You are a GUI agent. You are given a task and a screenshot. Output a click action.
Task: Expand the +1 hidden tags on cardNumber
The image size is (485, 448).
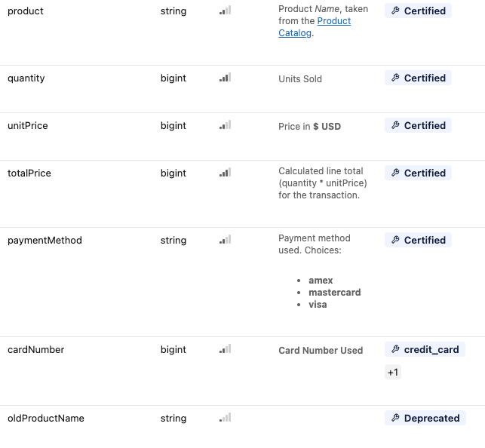393,372
